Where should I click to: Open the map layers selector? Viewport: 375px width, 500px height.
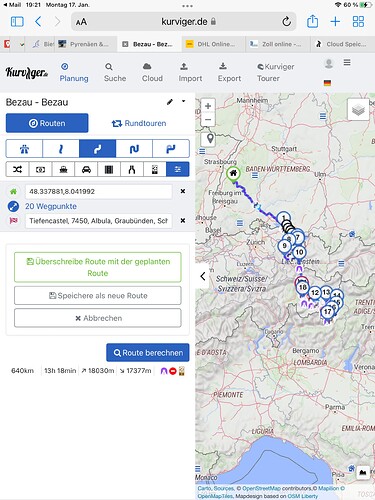pos(358,109)
